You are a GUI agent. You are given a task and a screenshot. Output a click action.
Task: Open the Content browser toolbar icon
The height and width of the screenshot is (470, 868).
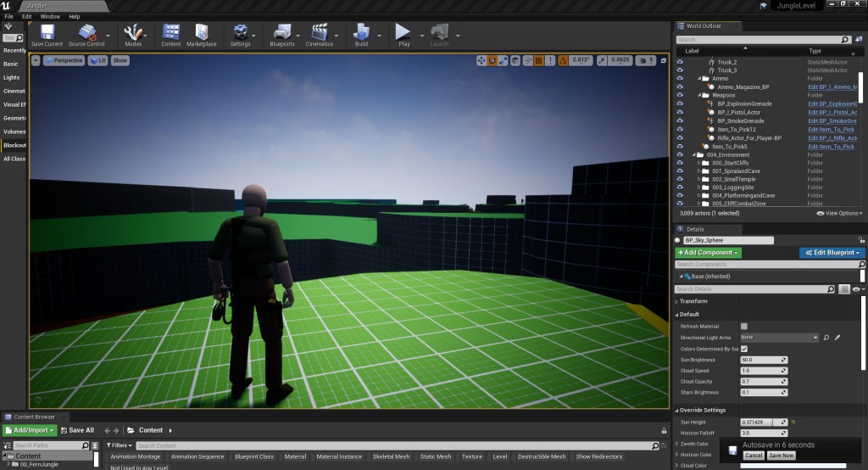coord(171,33)
